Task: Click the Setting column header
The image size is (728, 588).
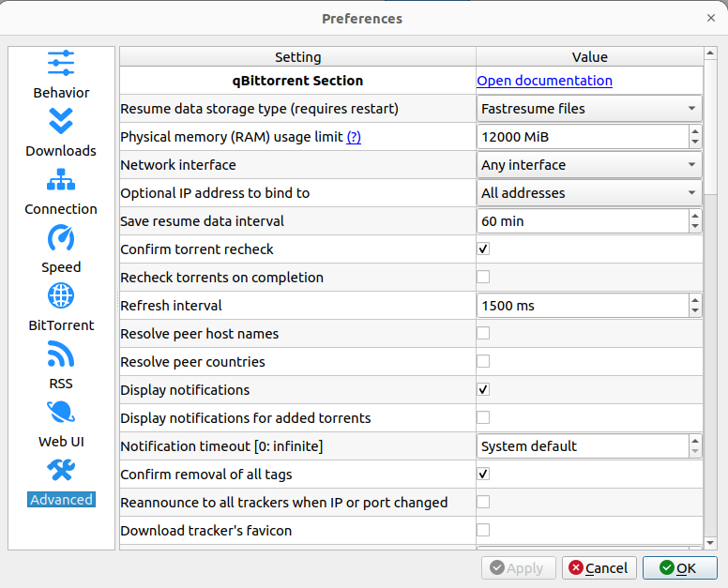Action: pyautogui.click(x=297, y=56)
